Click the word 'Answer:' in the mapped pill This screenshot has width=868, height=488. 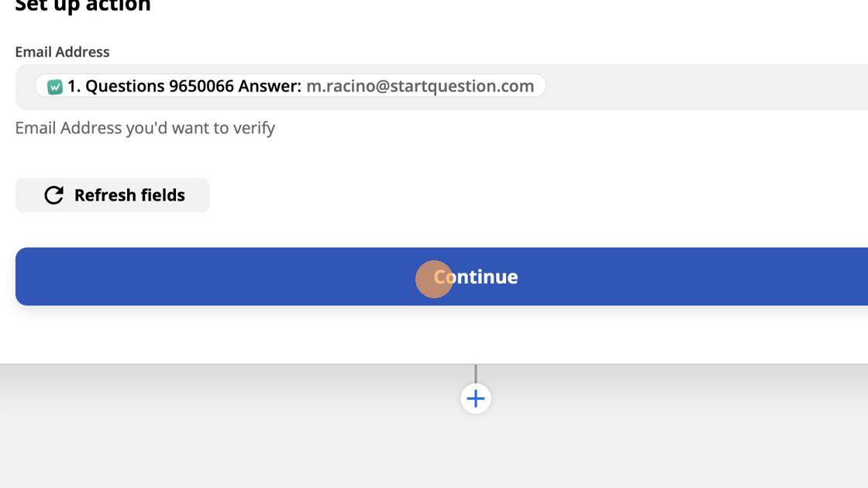[x=269, y=86]
